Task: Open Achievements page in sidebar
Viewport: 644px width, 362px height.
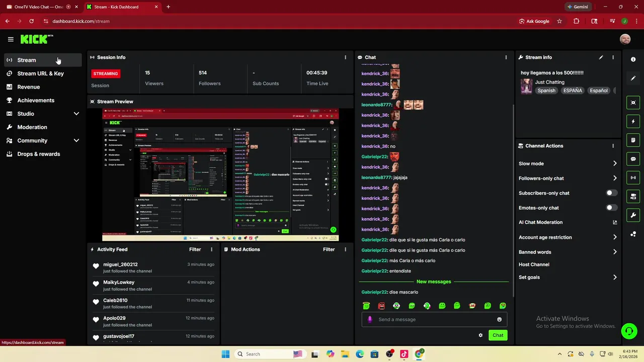Action: click(x=43, y=100)
